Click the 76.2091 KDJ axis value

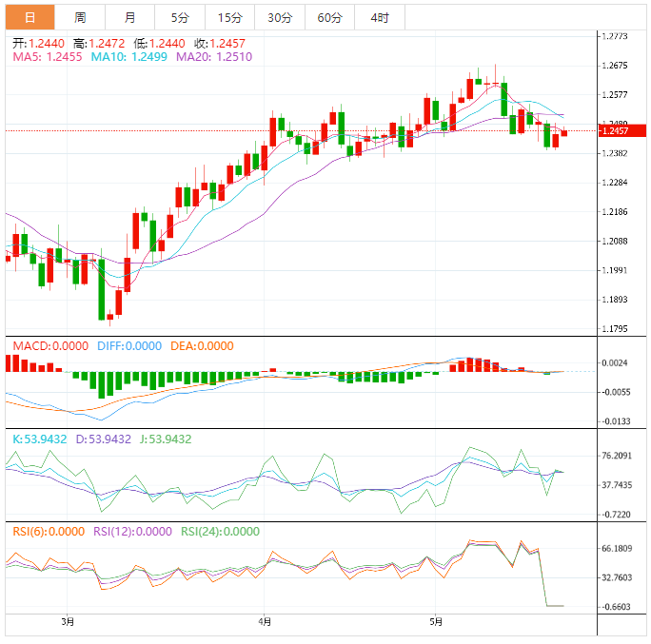[617, 456]
